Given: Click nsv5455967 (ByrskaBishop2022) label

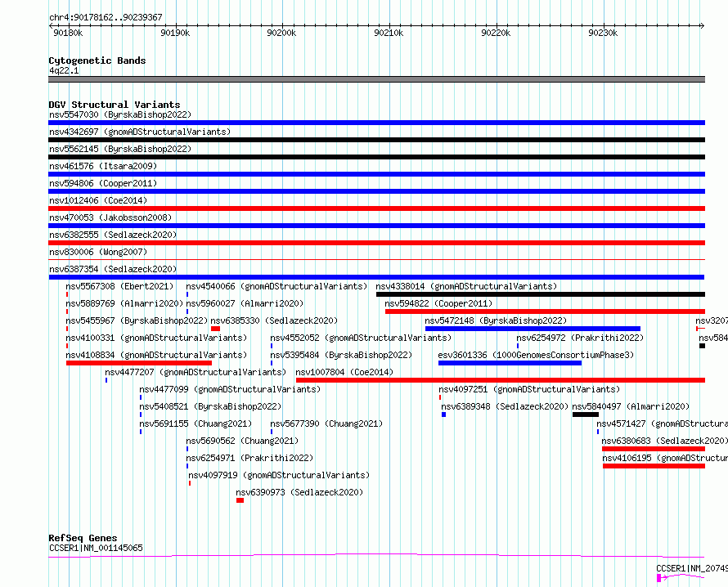Looking at the screenshot, I should coord(137,320).
